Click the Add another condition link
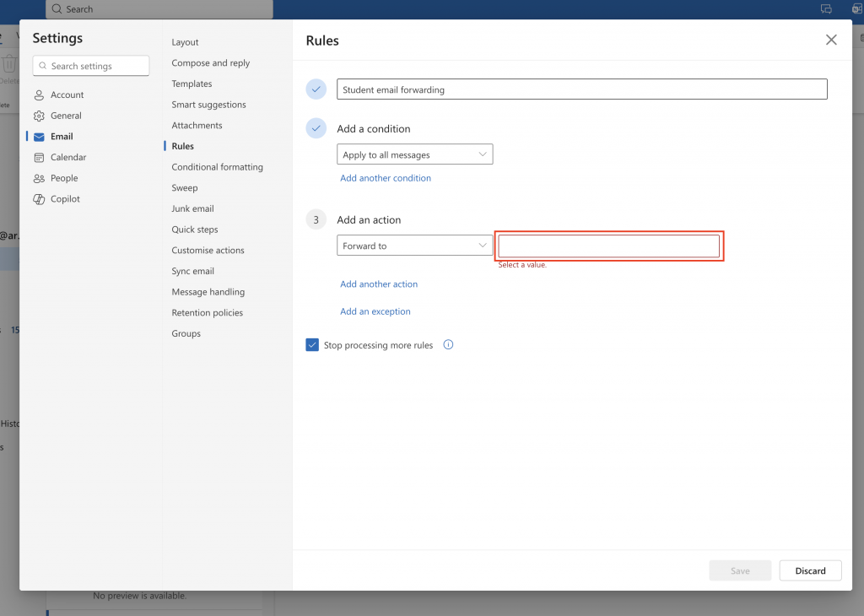 pos(386,178)
